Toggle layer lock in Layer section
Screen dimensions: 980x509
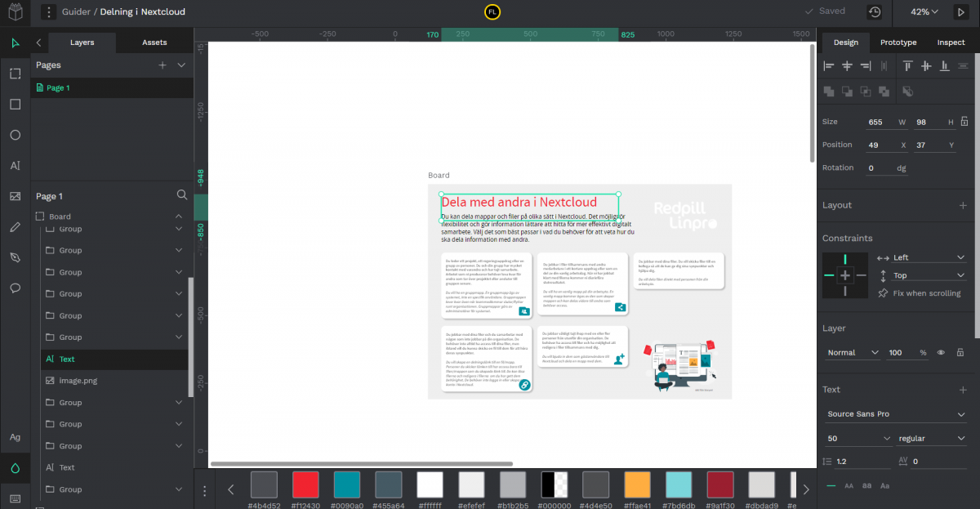pos(960,352)
